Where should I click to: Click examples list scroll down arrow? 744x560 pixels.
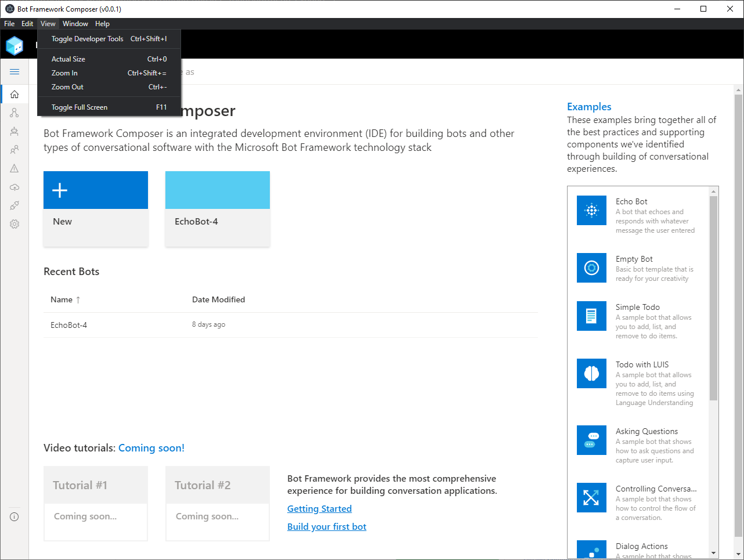click(714, 554)
